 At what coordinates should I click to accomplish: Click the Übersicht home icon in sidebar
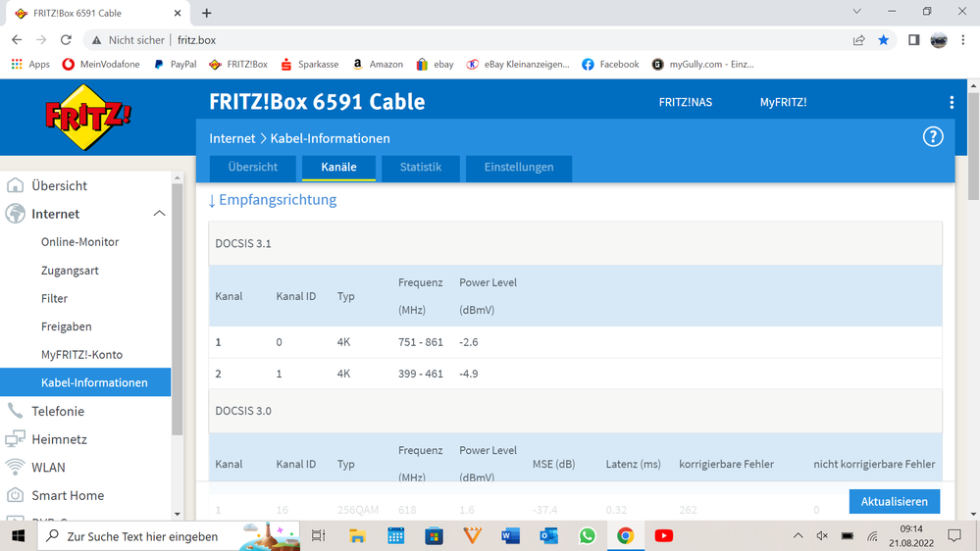pyautogui.click(x=15, y=185)
